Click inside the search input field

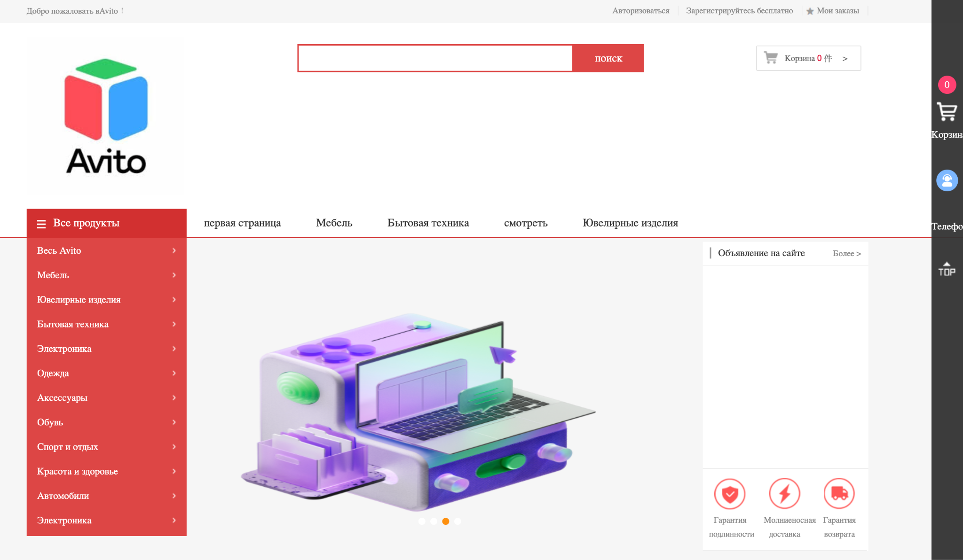435,58
